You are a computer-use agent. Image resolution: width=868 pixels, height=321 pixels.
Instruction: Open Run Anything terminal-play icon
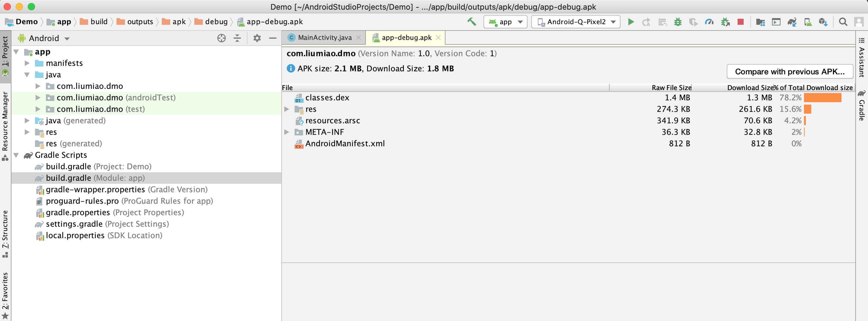pyautogui.click(x=776, y=22)
